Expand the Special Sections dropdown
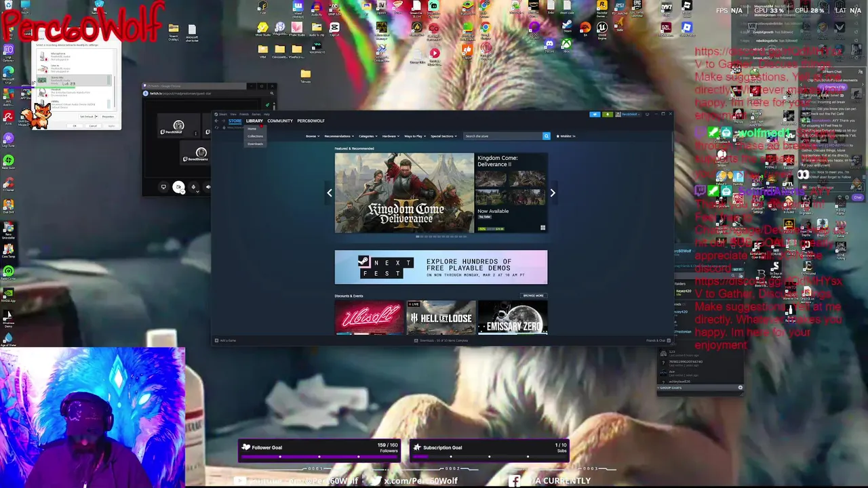 pos(444,136)
